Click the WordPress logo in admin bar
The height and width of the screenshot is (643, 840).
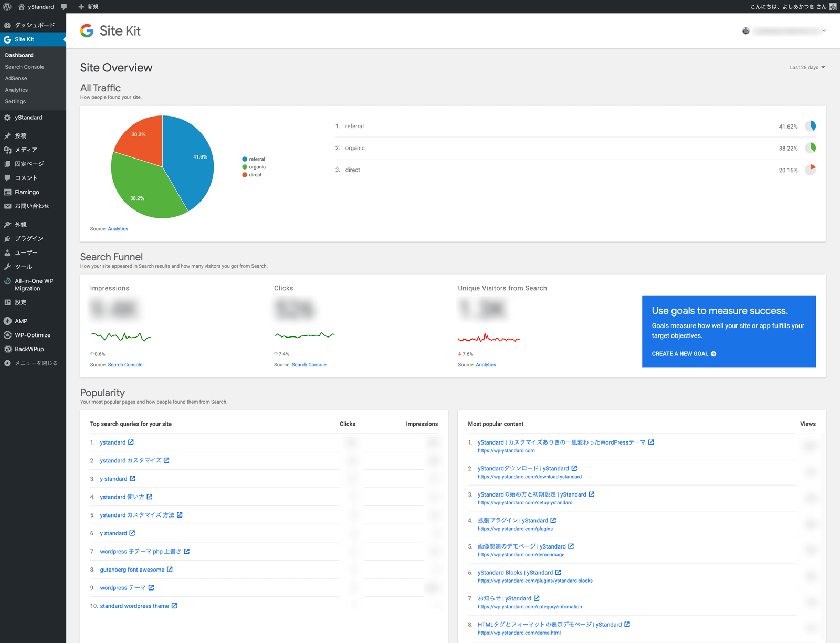tap(7, 7)
